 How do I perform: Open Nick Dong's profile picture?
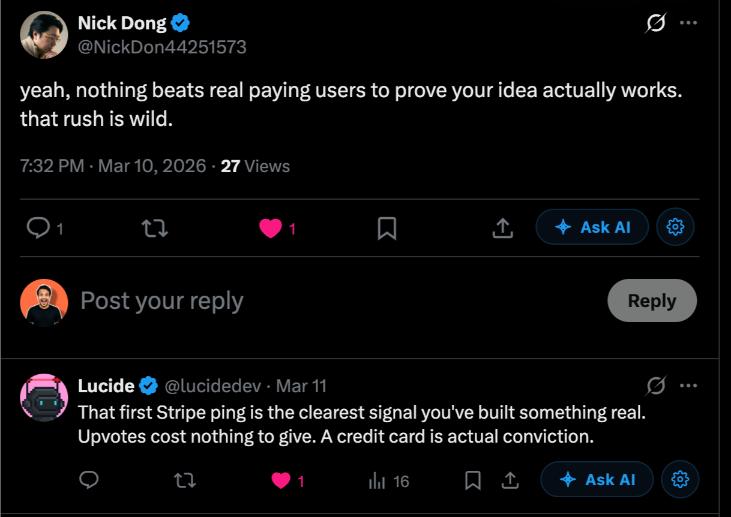(x=44, y=35)
